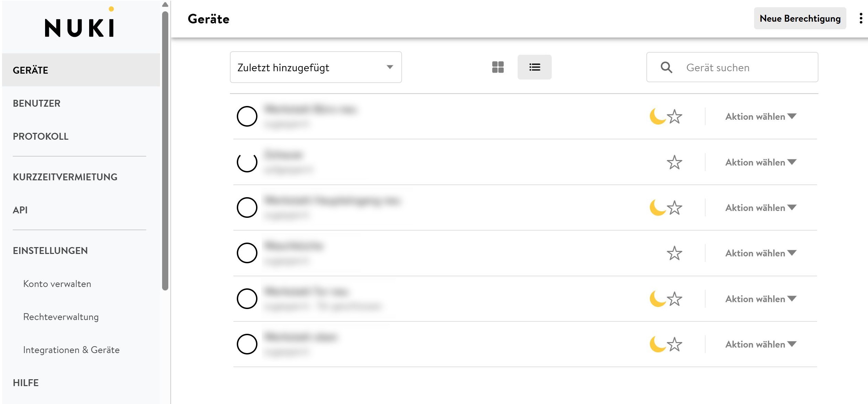Open 'Konto verwalten' under Einstellungen

(x=57, y=284)
